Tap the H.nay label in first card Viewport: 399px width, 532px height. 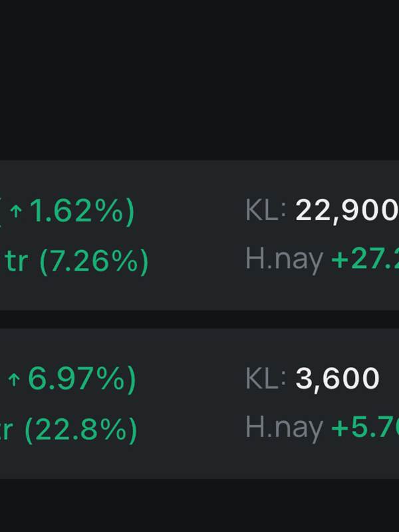(284, 260)
